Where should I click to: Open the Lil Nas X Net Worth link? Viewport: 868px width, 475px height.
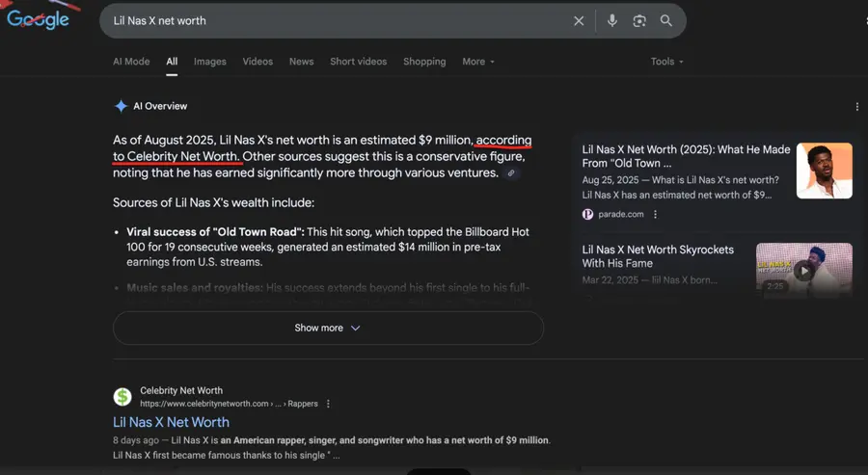tap(171, 422)
